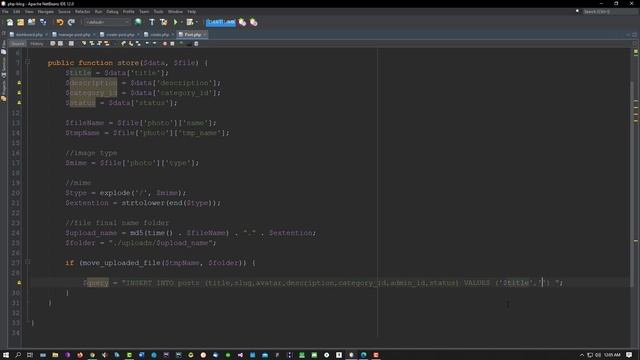The image size is (640, 360).
Task: Click the first icon after History button
Action: 53,44
